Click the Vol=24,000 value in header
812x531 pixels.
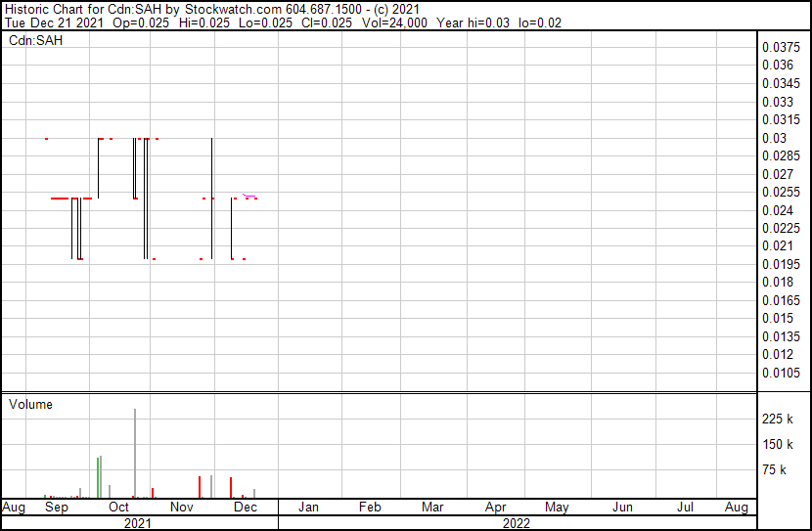coord(394,22)
